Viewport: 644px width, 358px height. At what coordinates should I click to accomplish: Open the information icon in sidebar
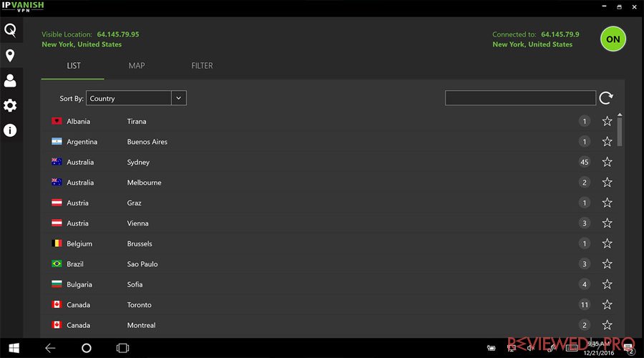click(10, 130)
